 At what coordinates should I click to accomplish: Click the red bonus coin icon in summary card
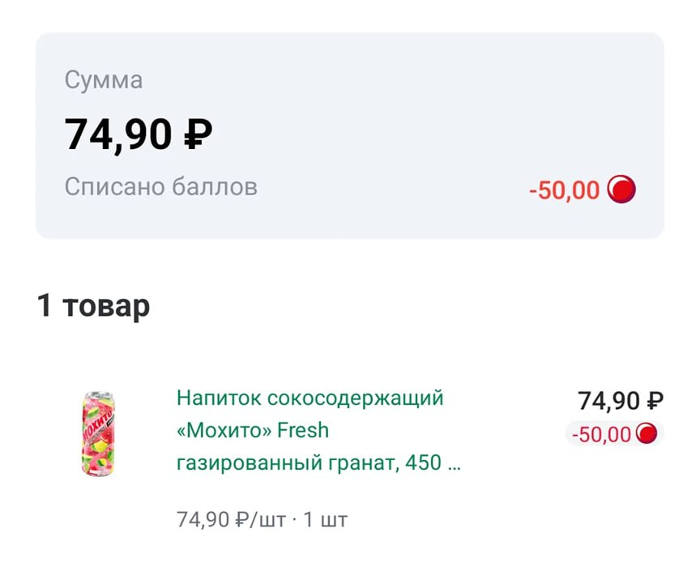[x=621, y=190]
